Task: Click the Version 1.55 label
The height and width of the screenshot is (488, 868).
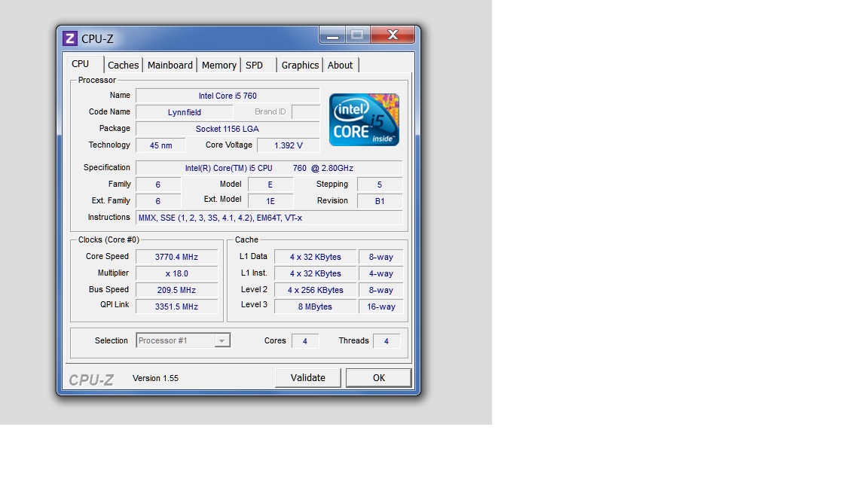Action: pyautogui.click(x=155, y=379)
